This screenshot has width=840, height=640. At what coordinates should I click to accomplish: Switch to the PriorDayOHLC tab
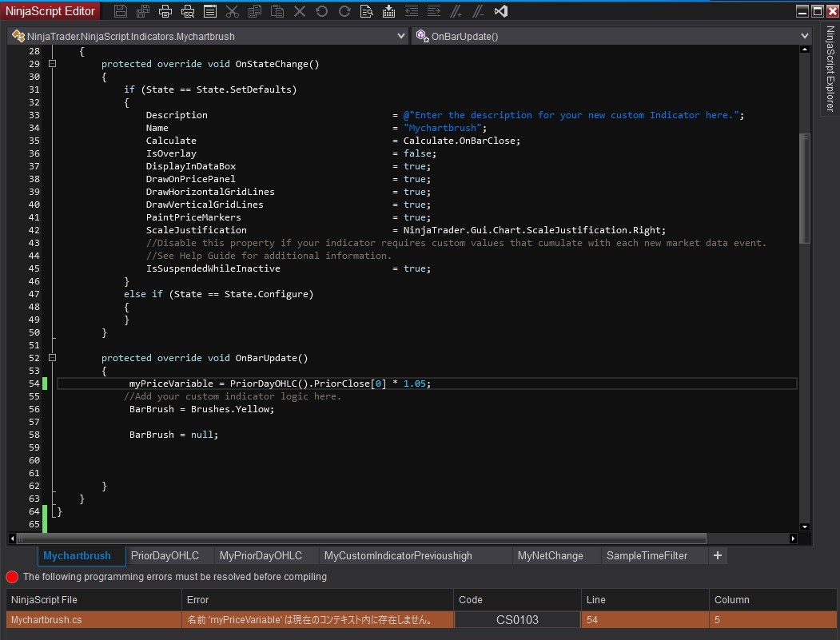165,555
